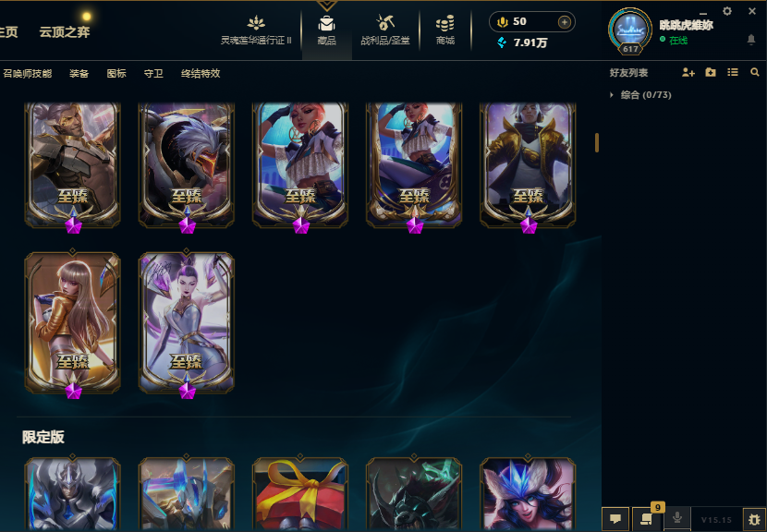This screenshot has width=767, height=532.
Task: Open the missions panel with badge 9
Action: click(x=646, y=519)
